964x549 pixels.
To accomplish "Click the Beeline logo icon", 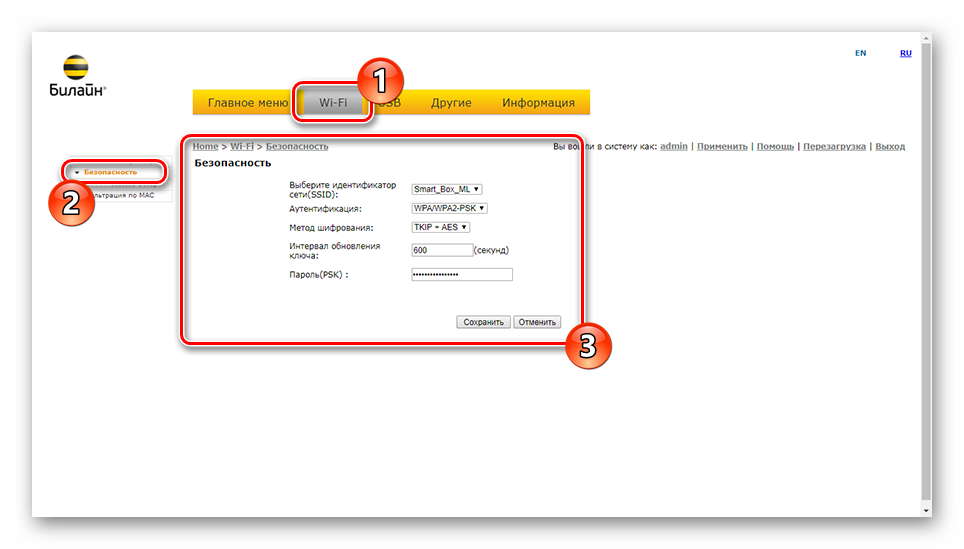I will click(76, 68).
